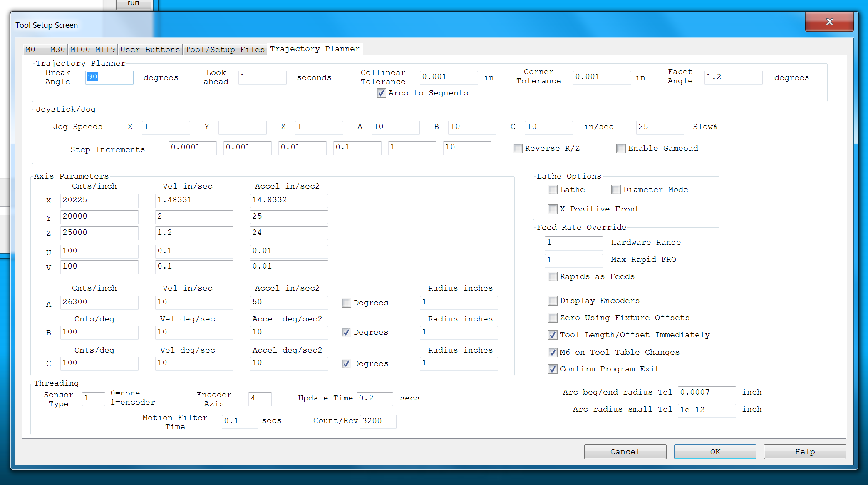Image resolution: width=868 pixels, height=485 pixels.
Task: Check Rapids as Feeds option
Action: [553, 277]
